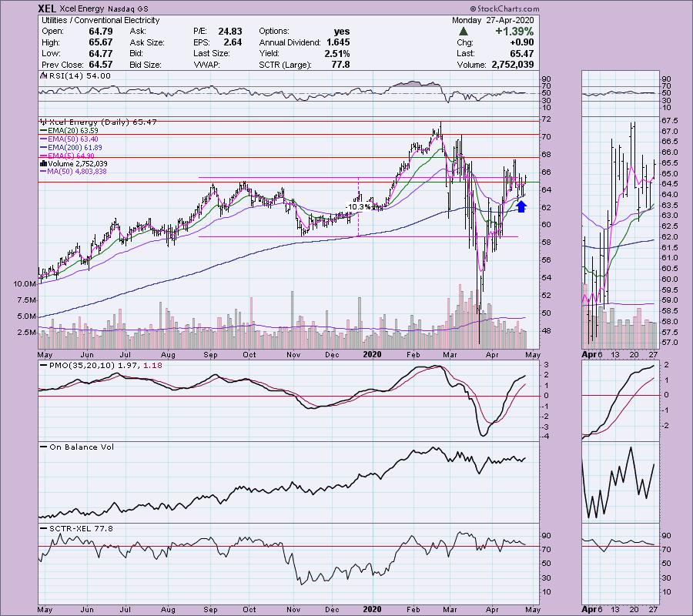
Task: Click the 57.0 label on zoomed side panel
Action: point(670,343)
